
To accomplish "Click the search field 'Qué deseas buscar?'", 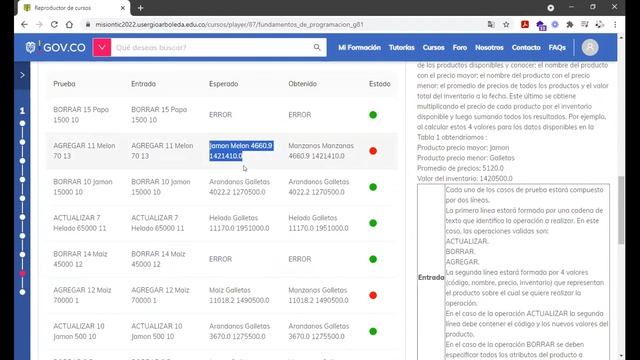I will coord(210,47).
